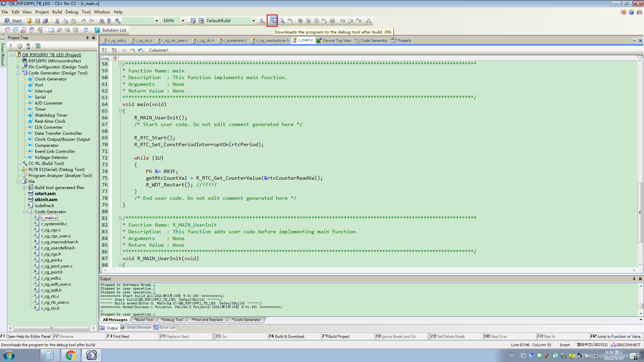Click the Copy icon in the toolbar
Image resolution: width=644 pixels, height=362 pixels.
65,21
